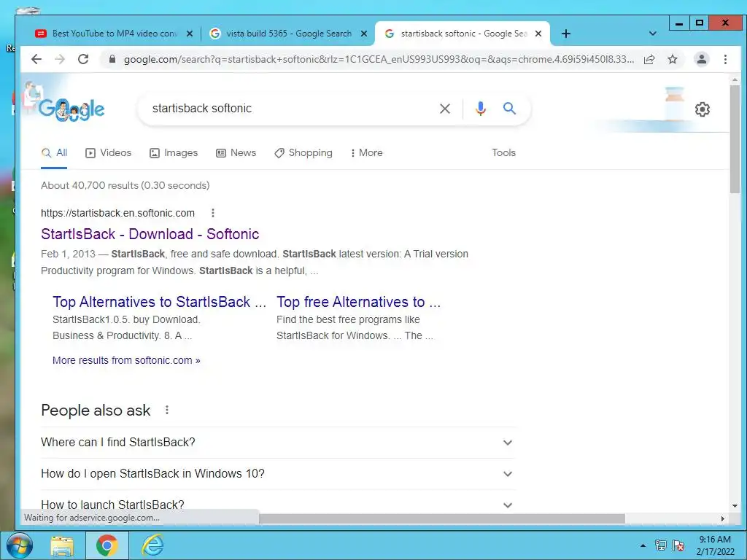Click the Chrome taskbar icon
747x560 pixels.
pos(107,545)
